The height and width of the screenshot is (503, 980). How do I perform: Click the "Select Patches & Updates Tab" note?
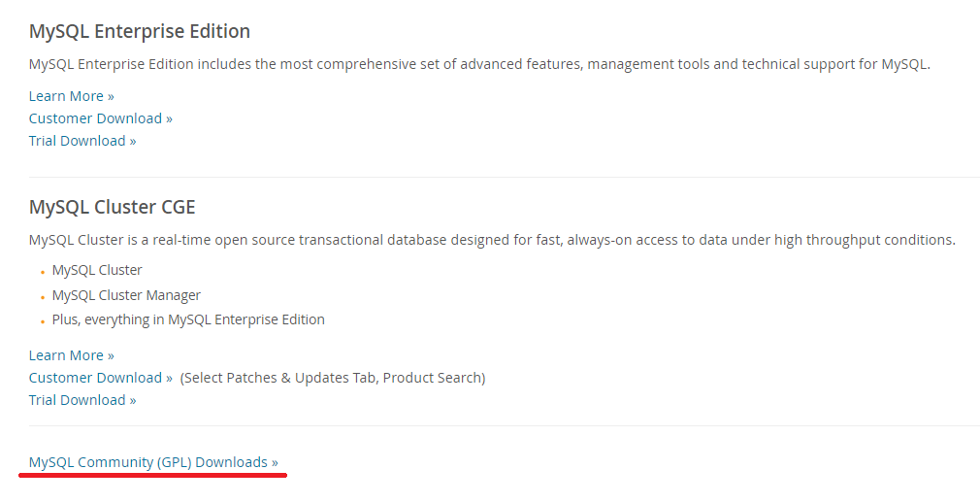333,378
